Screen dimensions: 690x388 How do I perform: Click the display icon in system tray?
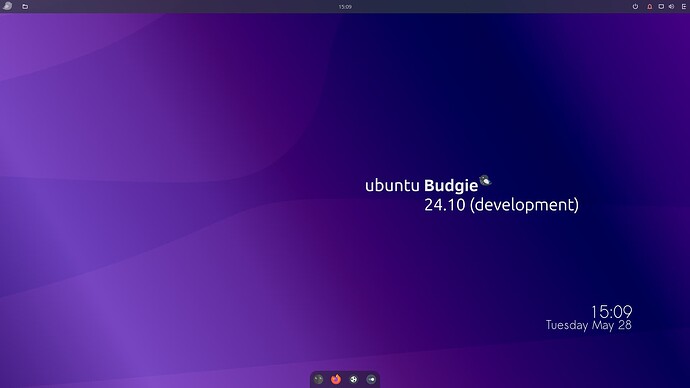pos(661,7)
